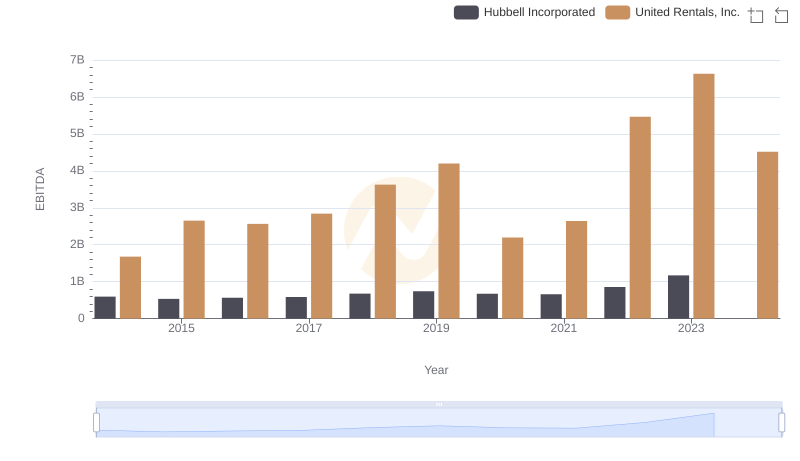Click the 2B y-axis label
This screenshot has height=461, width=800.
(77, 244)
